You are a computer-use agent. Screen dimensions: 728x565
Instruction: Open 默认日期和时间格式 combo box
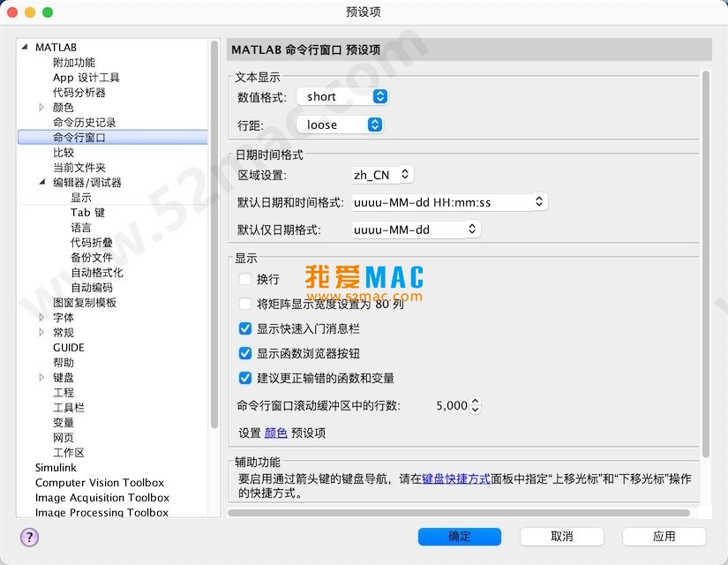[x=449, y=202]
